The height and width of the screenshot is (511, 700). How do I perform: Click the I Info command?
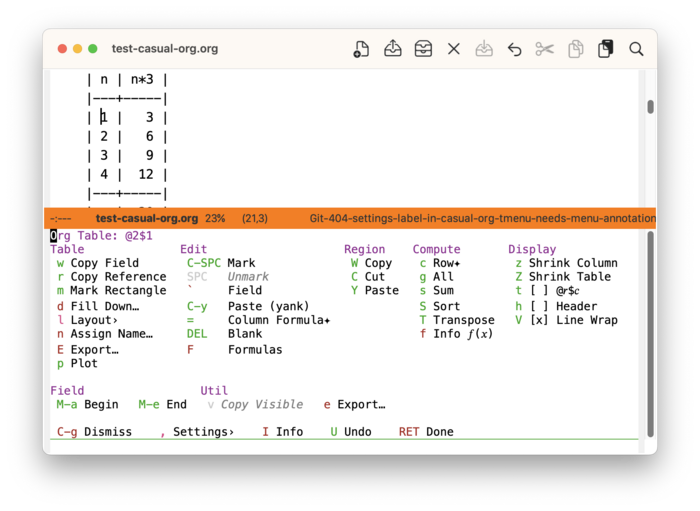[x=283, y=432]
